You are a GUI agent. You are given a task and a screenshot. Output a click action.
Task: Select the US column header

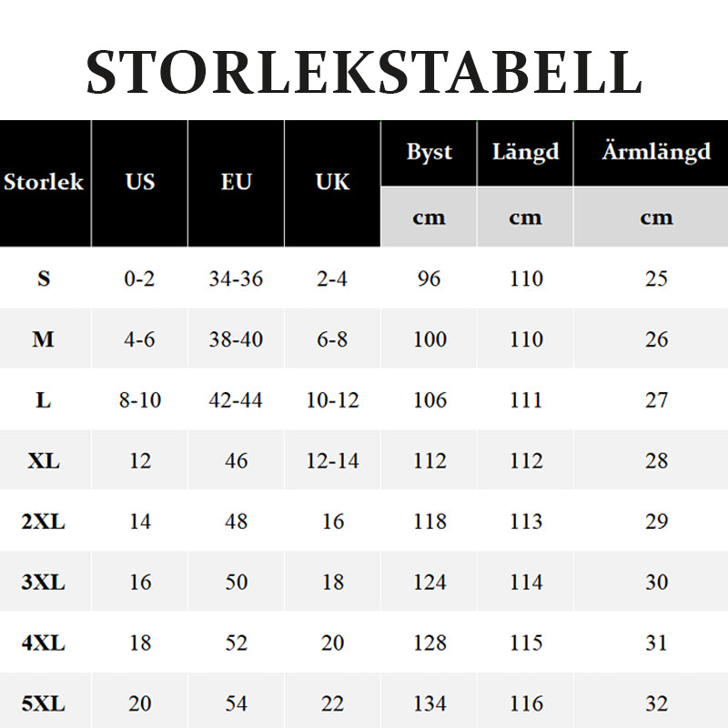[140, 181]
